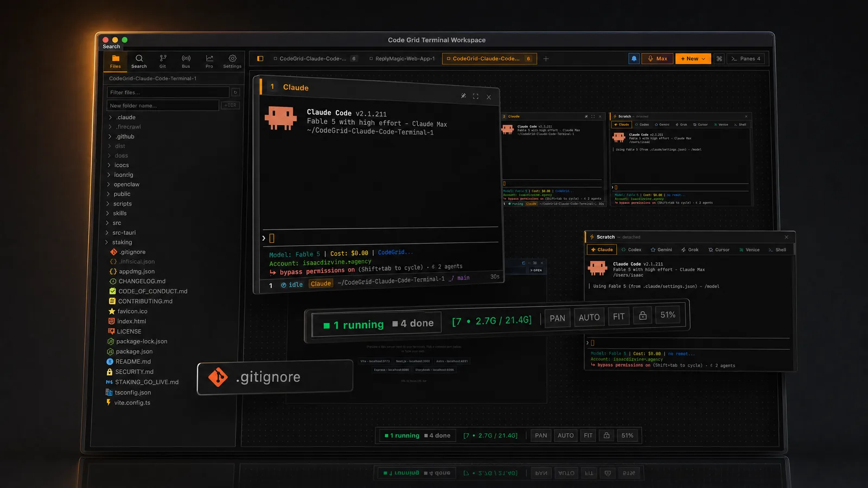This screenshot has height=488, width=868.
Task: Open the Git panel icon
Action: pos(163,61)
